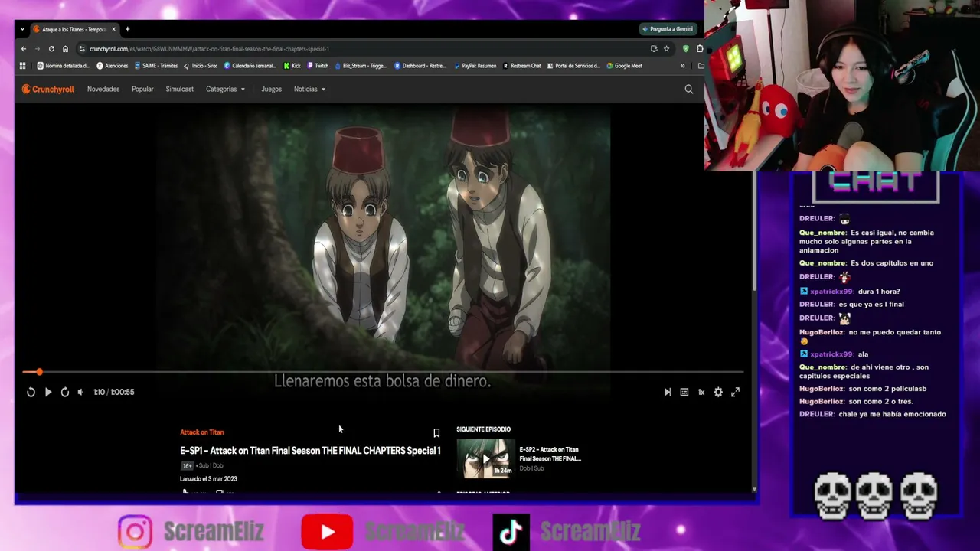The image size is (980, 551).
Task: Go to browser home page
Action: [65, 49]
